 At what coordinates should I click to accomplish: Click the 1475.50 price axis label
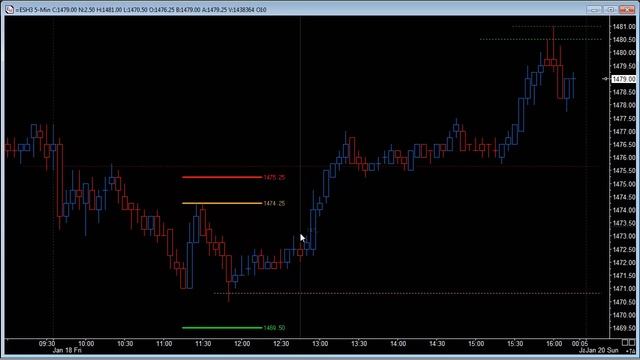(x=624, y=171)
